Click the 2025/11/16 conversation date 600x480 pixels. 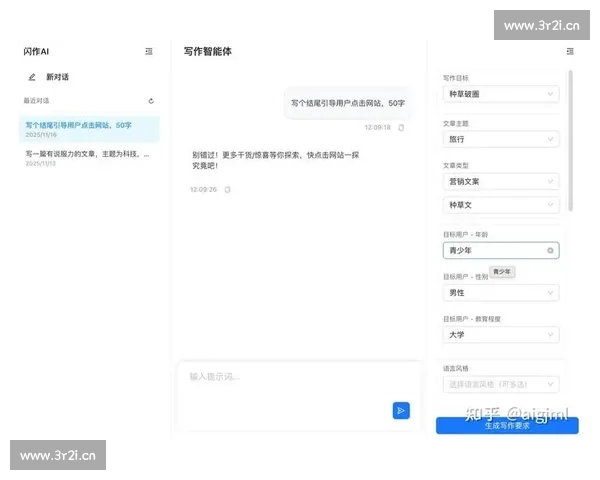pyautogui.click(x=41, y=135)
